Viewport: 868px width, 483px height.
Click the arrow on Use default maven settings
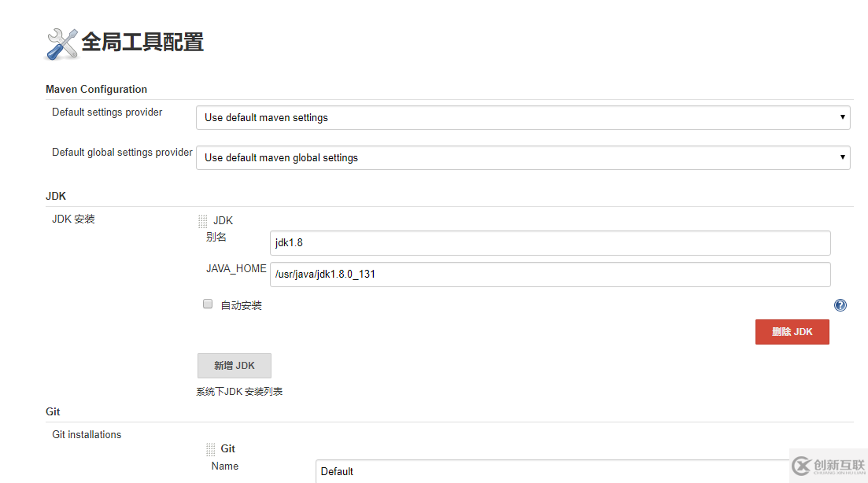[x=843, y=117]
